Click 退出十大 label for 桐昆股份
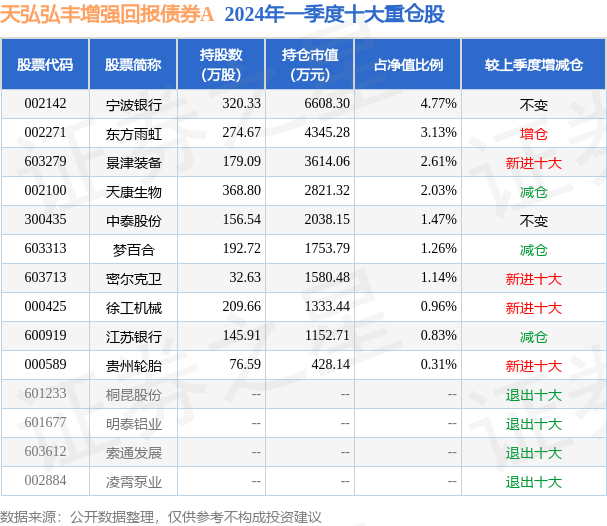The width and height of the screenshot is (607, 526). (533, 395)
